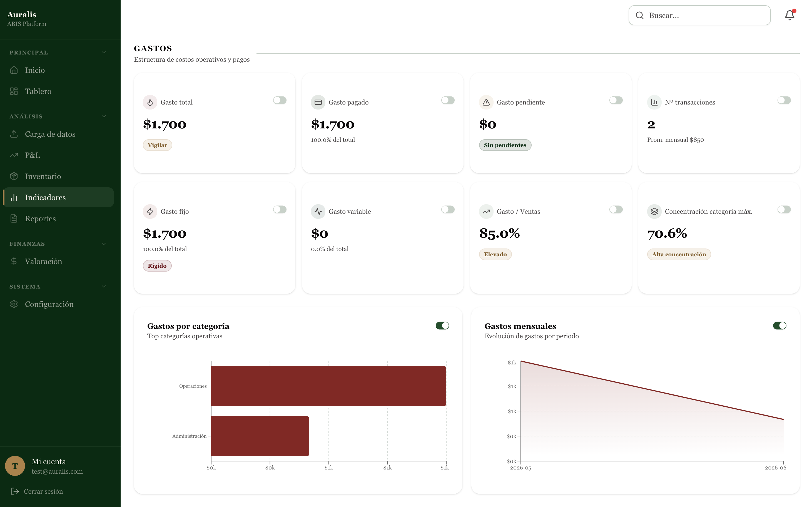
Task: Click the Inventario box icon
Action: 14,176
